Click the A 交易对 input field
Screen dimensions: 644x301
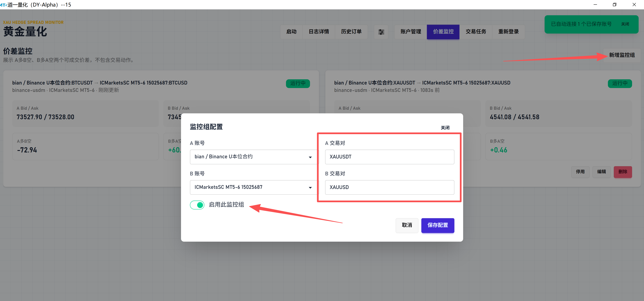[x=389, y=157]
